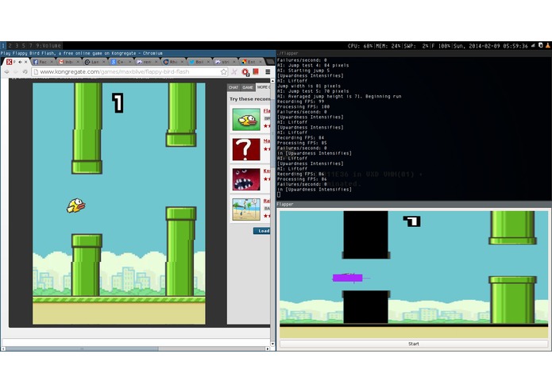The height and width of the screenshot is (392, 552).
Task: Click the Chromium back arrow
Action: point(6,71)
